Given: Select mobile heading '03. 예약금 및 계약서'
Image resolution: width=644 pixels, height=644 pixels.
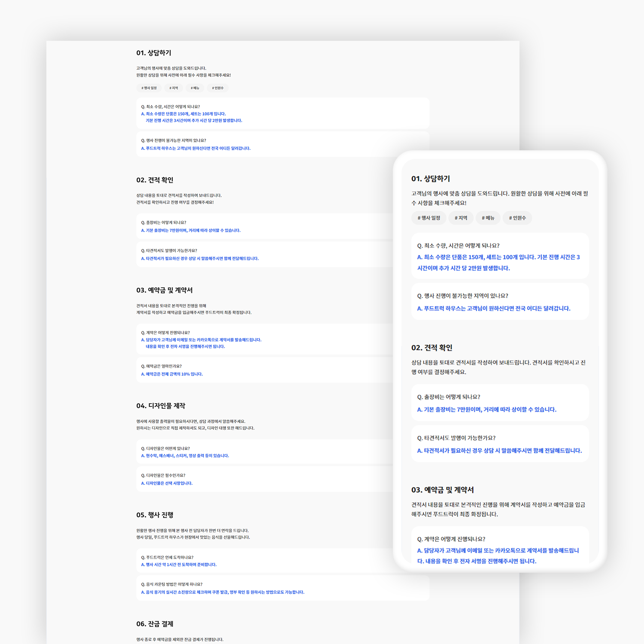Looking at the screenshot, I should pyautogui.click(x=443, y=490).
